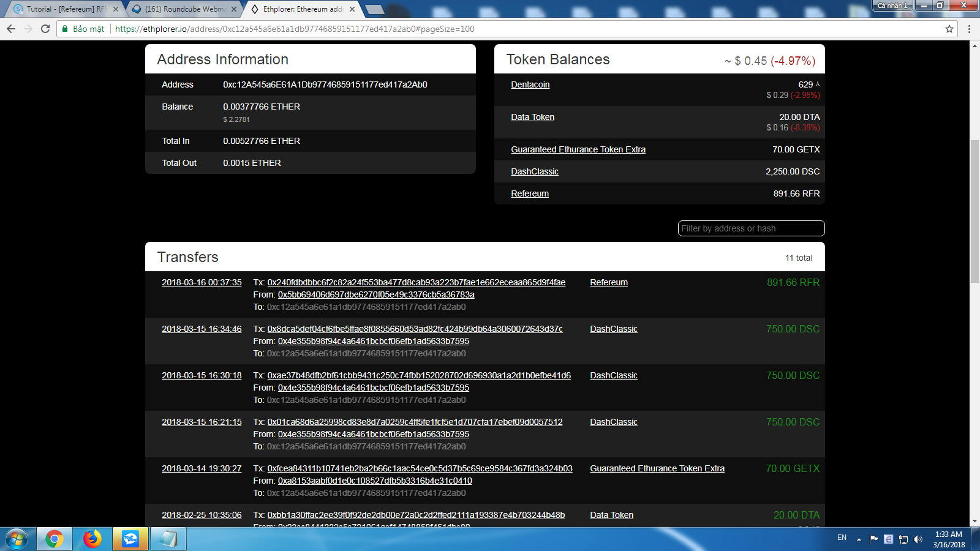Close the Ethplorer tab

tap(352, 9)
